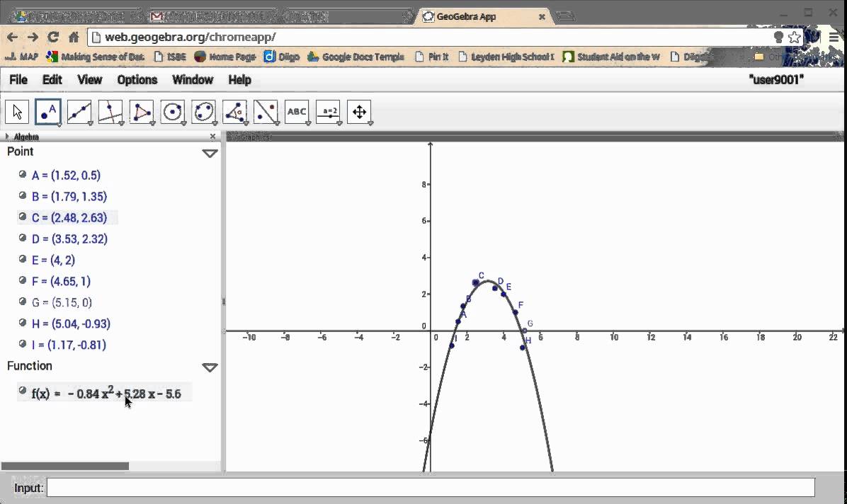Select the New Point tool

(48, 112)
